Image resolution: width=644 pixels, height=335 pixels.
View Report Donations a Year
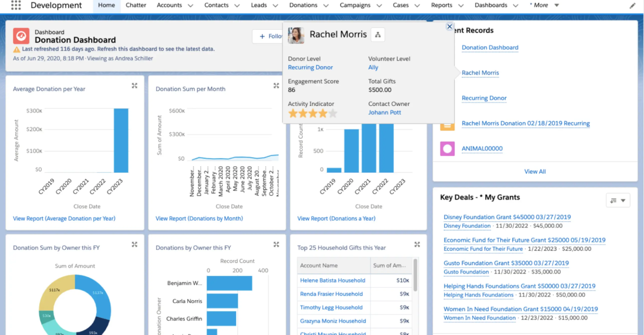click(x=336, y=219)
